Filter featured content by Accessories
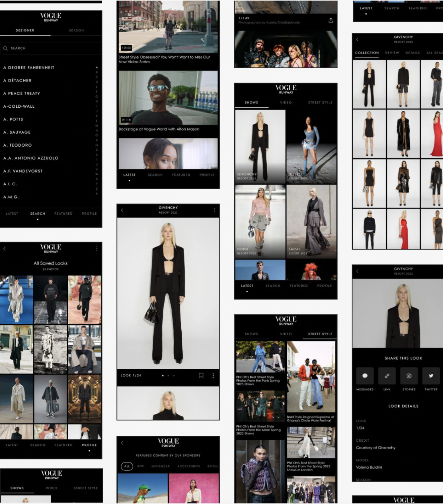Image resolution: width=443 pixels, height=504 pixels. (188, 466)
